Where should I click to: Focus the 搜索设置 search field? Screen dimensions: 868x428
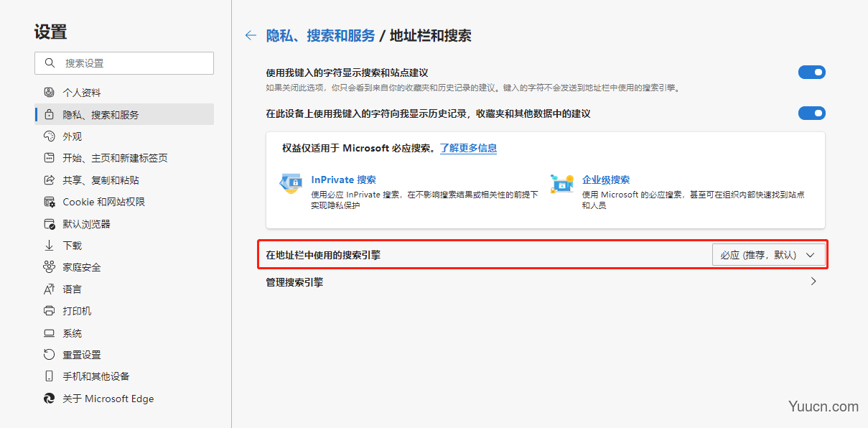tap(124, 63)
